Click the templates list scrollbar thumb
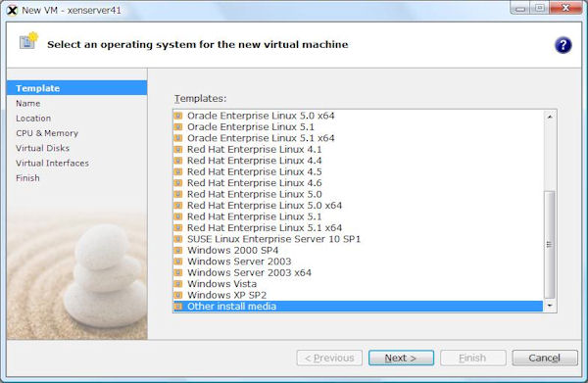588x383 pixels. pyautogui.click(x=550, y=245)
